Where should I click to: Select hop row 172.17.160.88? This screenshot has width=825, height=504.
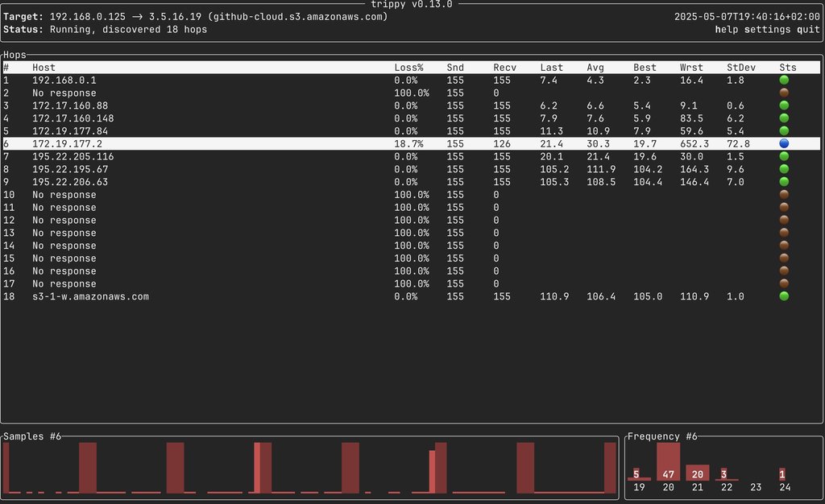pos(410,105)
